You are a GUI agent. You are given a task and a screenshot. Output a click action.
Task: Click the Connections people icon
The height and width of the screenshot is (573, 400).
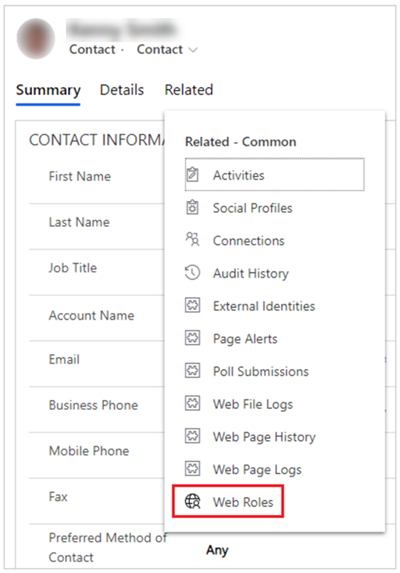(193, 240)
